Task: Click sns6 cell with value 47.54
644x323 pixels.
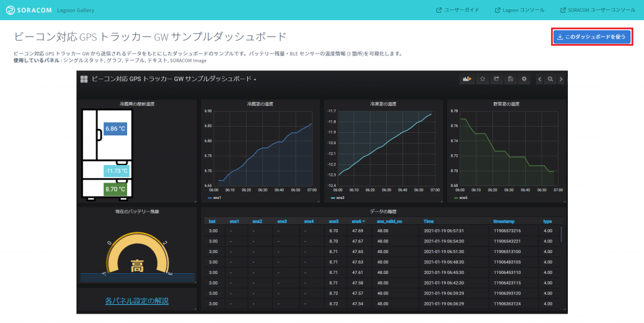Action: (357, 303)
